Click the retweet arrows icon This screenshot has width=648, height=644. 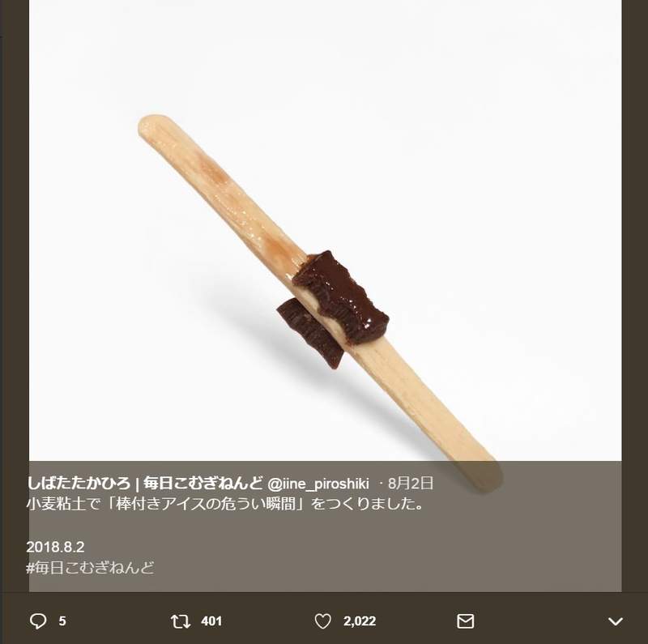click(x=181, y=621)
